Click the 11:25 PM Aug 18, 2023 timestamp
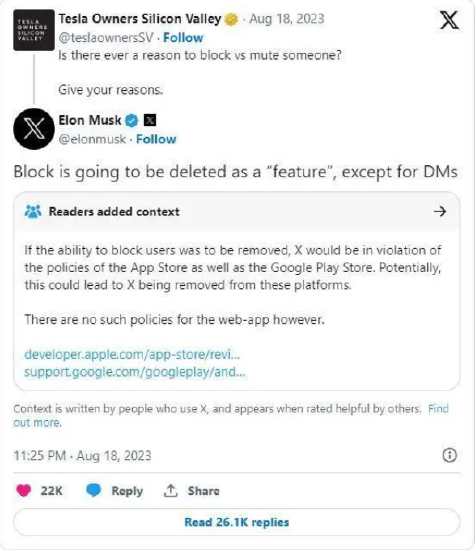Image resolution: width=475 pixels, height=550 pixels. (x=82, y=456)
